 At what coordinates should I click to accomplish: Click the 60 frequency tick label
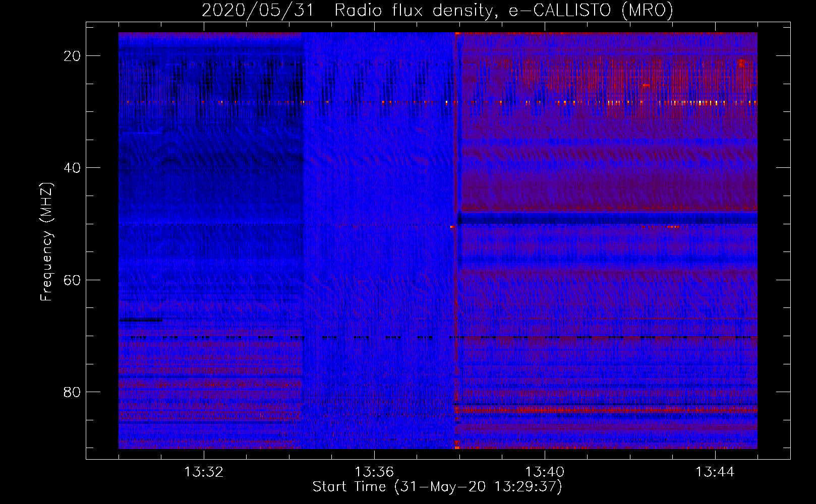click(72, 280)
